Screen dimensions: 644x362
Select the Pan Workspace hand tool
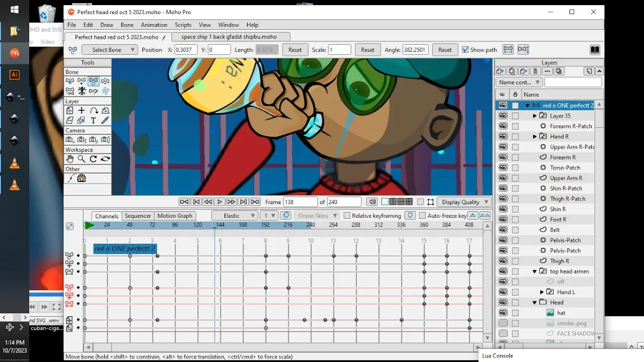pyautogui.click(x=70, y=159)
